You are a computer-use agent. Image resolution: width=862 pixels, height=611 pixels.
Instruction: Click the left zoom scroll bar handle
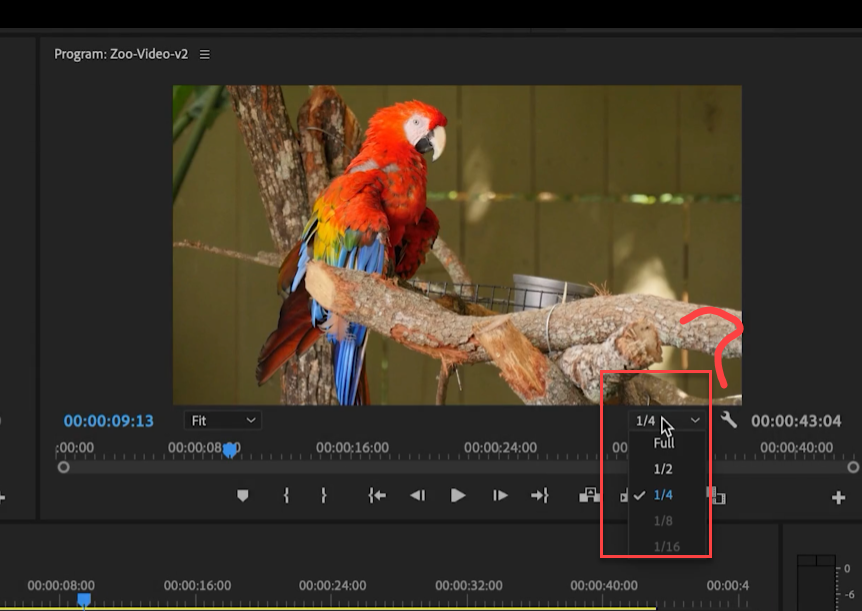(x=64, y=467)
